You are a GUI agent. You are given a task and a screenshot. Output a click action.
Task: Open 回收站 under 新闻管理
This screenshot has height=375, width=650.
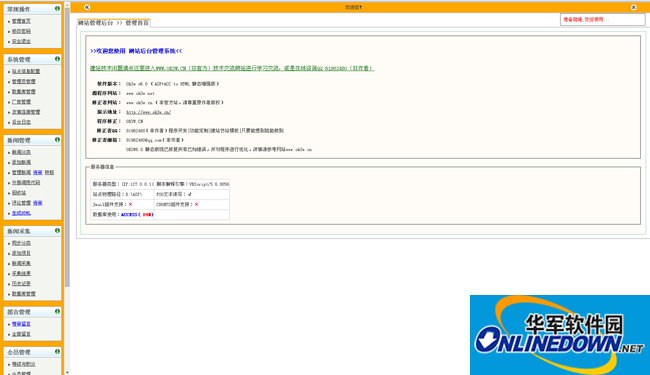19,193
